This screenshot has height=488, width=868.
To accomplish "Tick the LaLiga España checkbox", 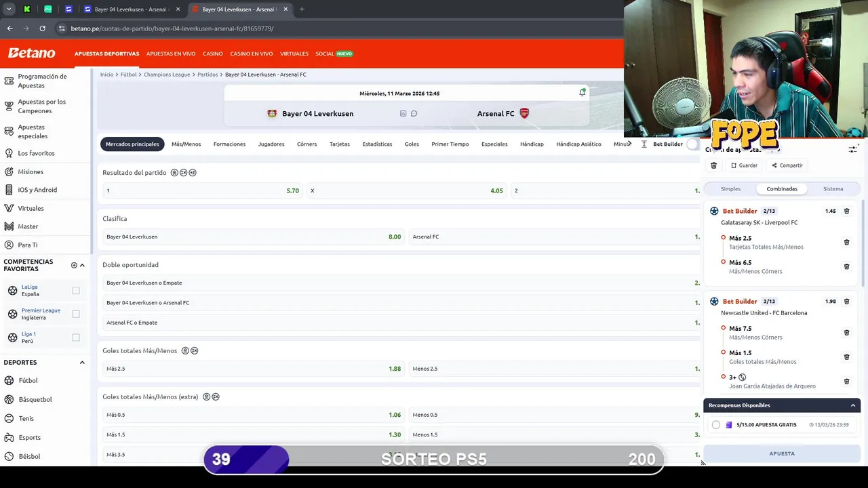I will [76, 290].
